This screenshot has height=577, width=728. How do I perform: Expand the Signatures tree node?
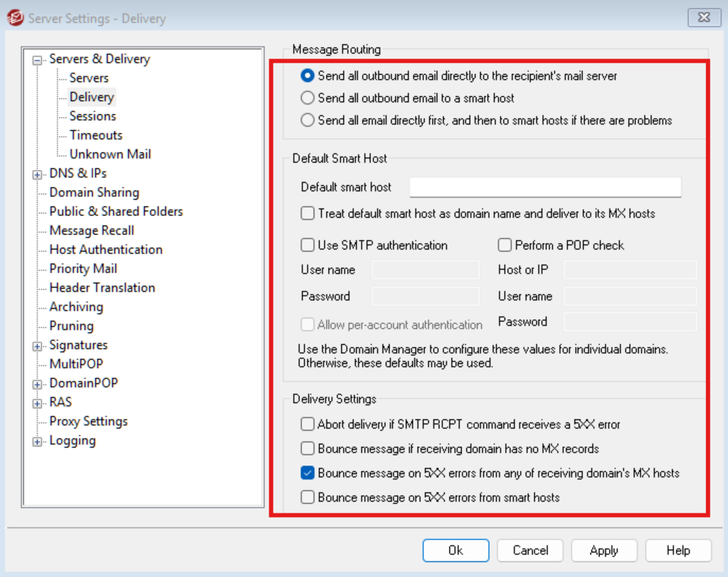pos(37,346)
